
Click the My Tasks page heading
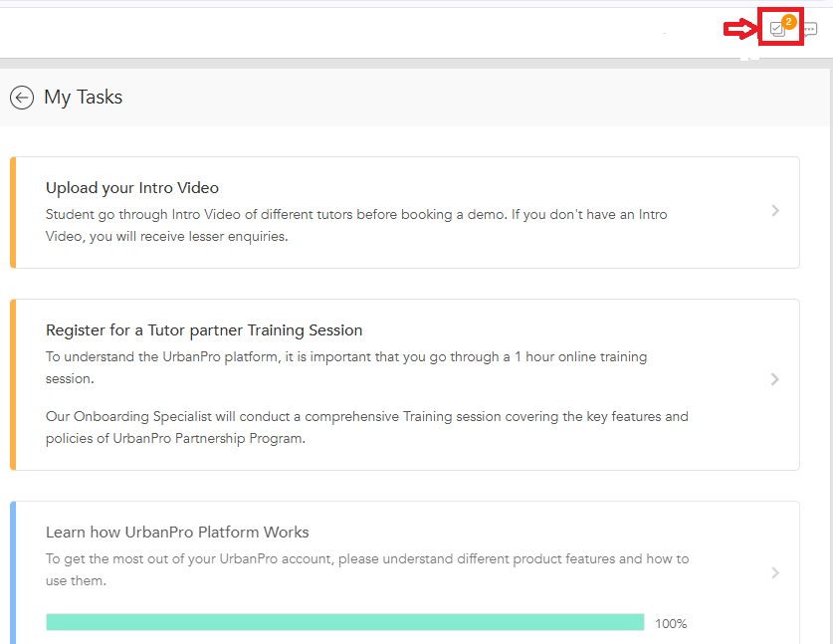(84, 98)
